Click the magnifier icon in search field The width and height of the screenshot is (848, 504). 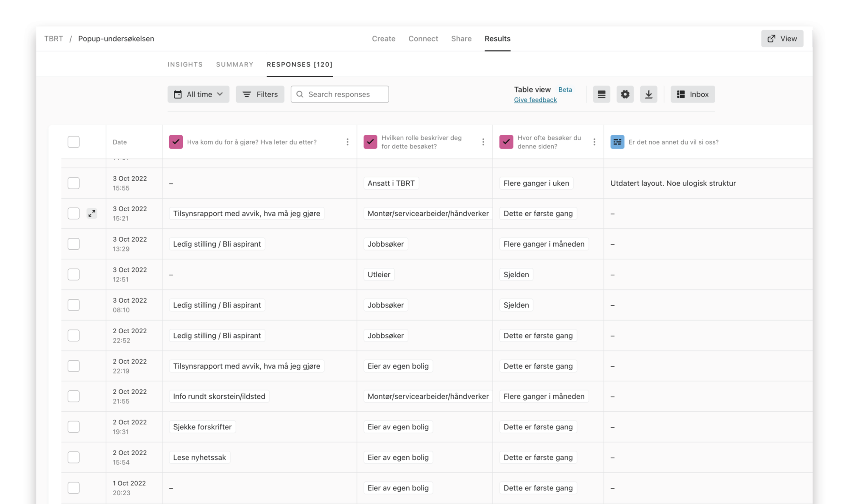pos(300,94)
